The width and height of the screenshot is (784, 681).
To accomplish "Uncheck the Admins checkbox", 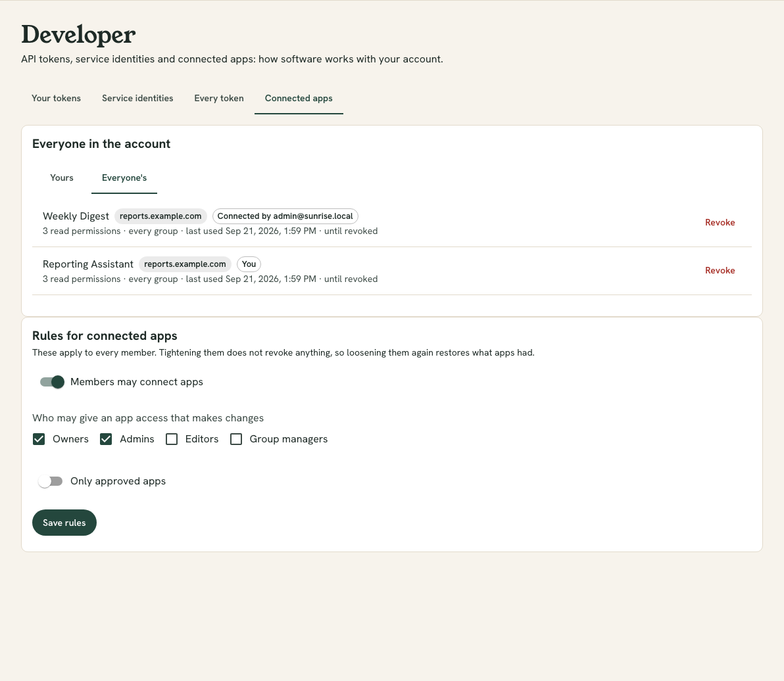I will pyautogui.click(x=106, y=439).
